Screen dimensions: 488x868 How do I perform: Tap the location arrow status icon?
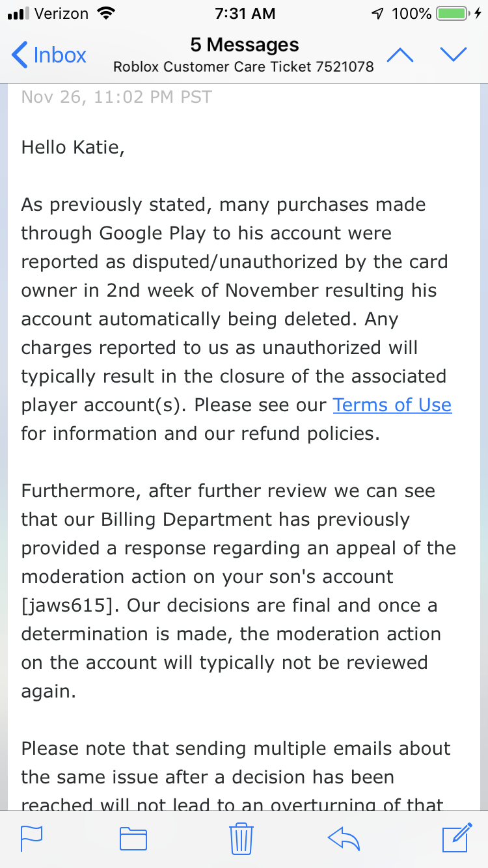point(377,13)
